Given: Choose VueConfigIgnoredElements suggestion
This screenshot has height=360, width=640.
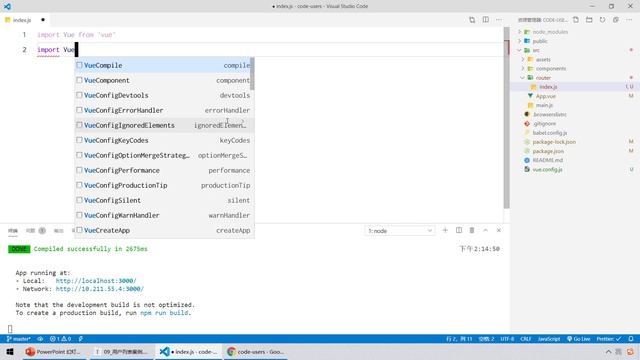Looking at the screenshot, I should [163, 125].
